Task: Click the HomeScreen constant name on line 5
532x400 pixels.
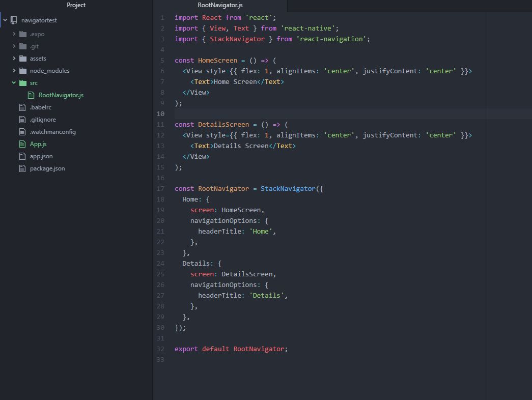Action: (x=217, y=61)
